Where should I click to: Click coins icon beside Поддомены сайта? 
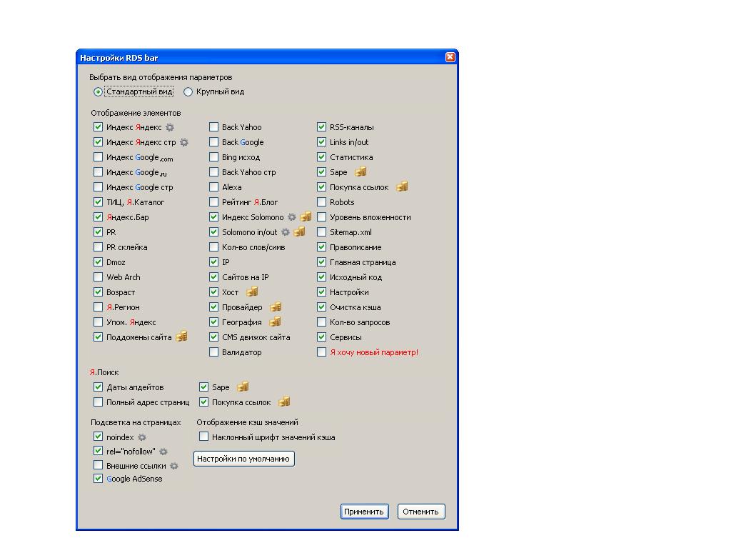pyautogui.click(x=181, y=337)
